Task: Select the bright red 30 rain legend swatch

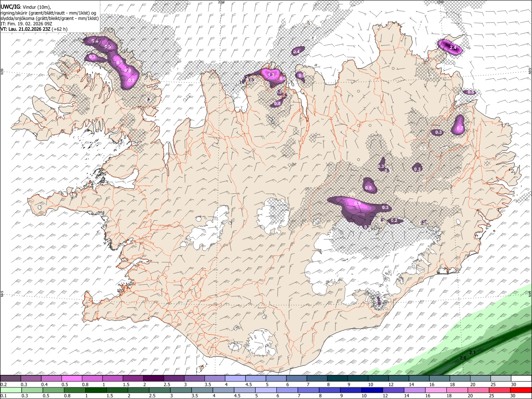Action: (x=521, y=390)
